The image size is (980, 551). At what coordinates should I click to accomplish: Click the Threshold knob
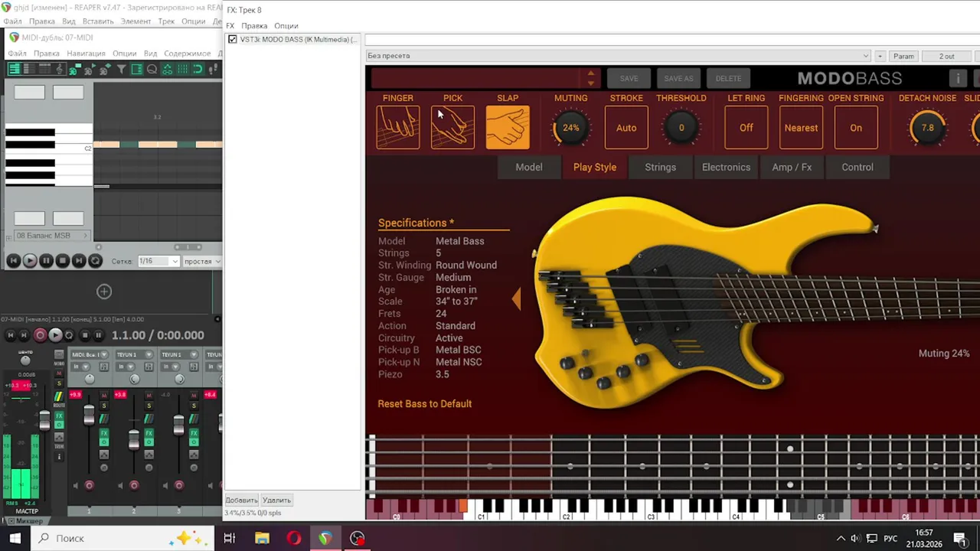(x=681, y=128)
